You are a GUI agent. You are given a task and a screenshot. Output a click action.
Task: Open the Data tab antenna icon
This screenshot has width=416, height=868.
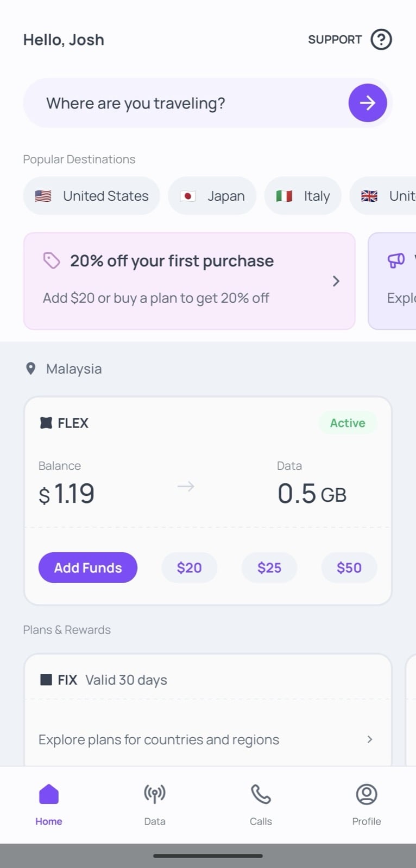[155, 794]
